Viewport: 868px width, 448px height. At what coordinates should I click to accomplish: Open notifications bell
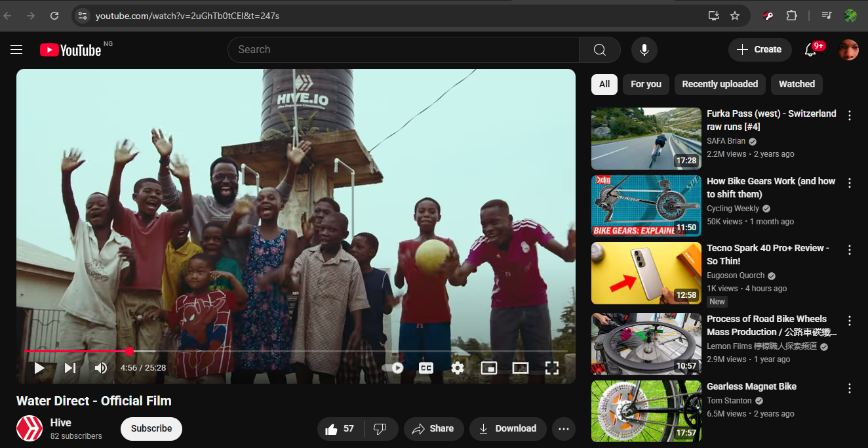tap(810, 50)
